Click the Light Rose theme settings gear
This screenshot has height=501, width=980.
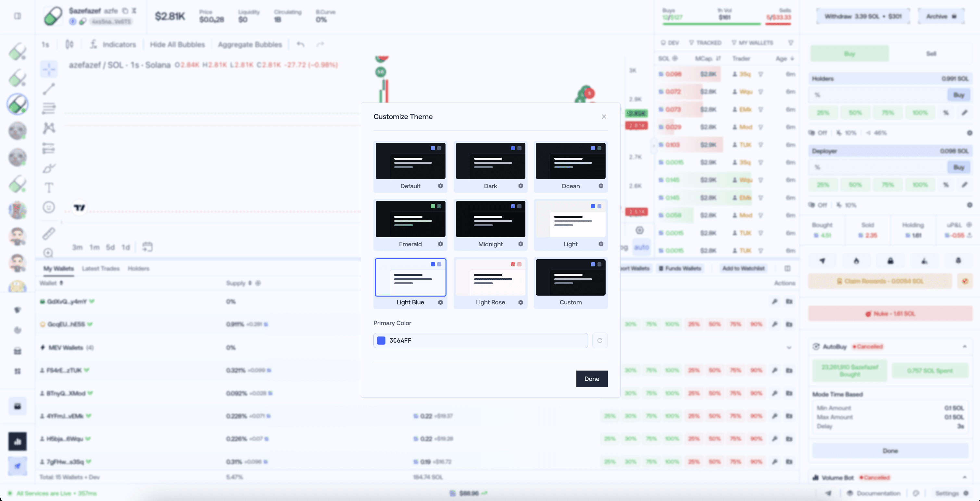click(521, 302)
